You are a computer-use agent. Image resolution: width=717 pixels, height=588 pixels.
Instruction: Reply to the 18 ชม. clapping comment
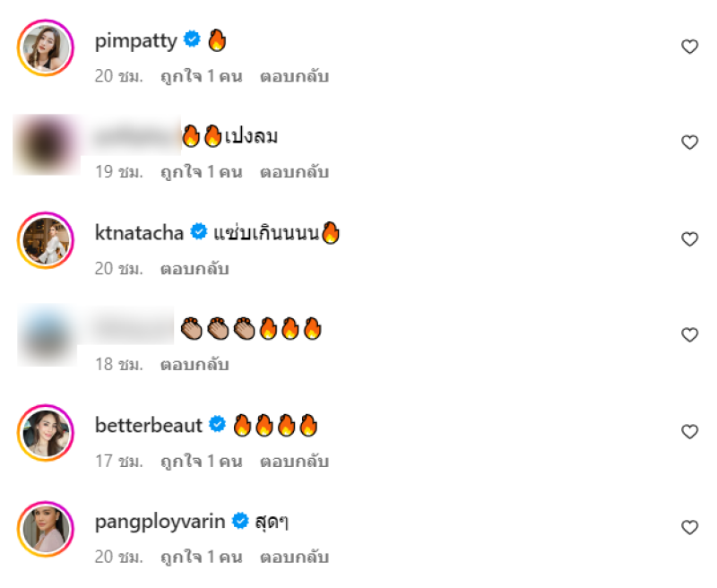point(194,365)
